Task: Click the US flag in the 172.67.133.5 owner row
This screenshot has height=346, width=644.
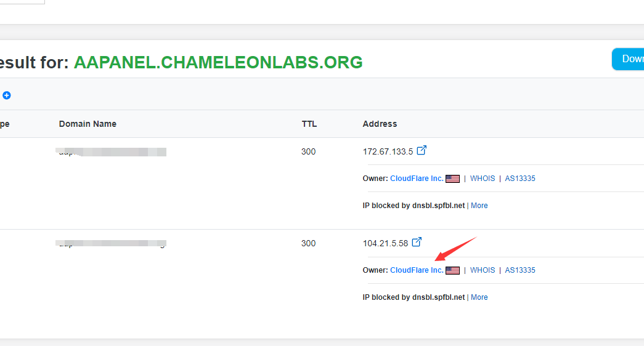Action: (x=453, y=179)
